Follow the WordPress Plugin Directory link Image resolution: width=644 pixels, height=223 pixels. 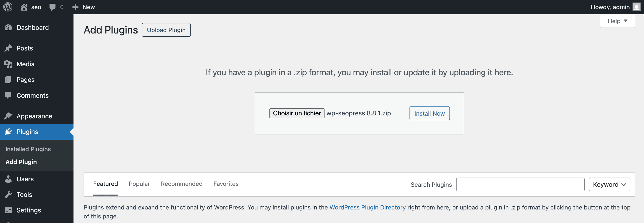(x=367, y=207)
